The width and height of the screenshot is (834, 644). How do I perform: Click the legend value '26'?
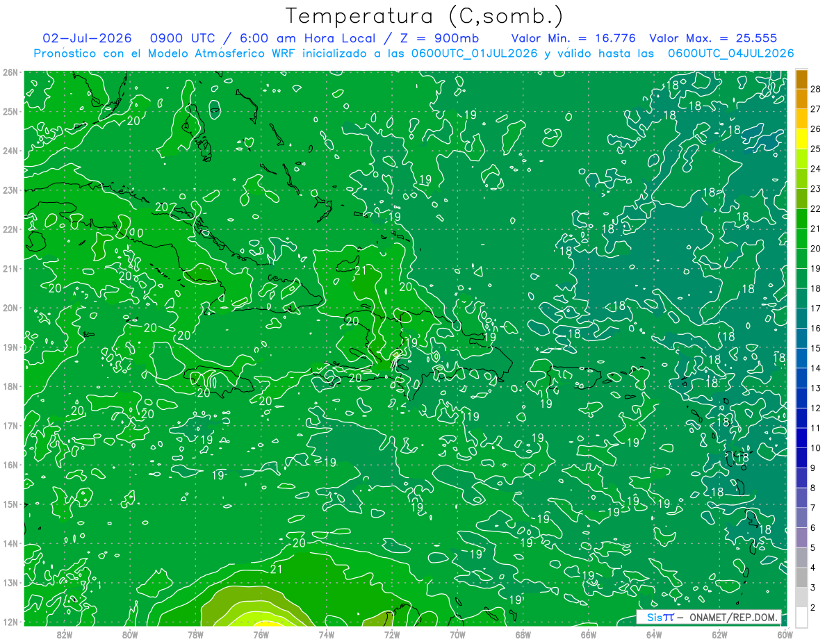(x=815, y=129)
